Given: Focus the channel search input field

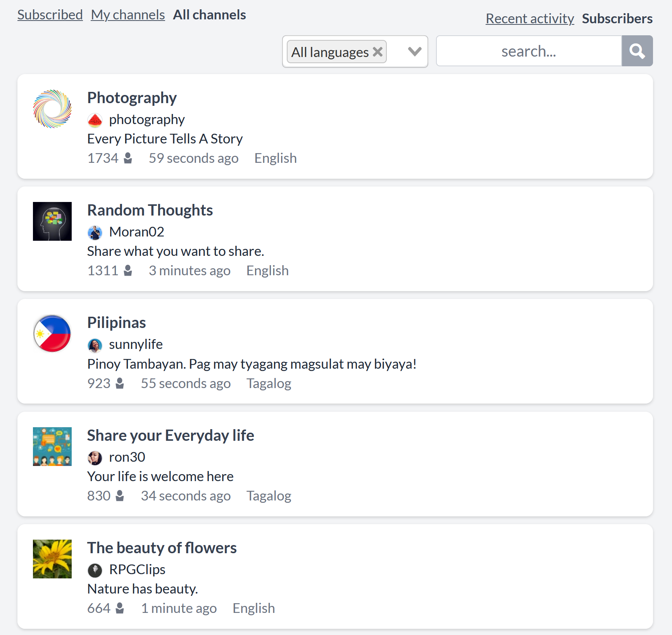Looking at the screenshot, I should 529,51.
